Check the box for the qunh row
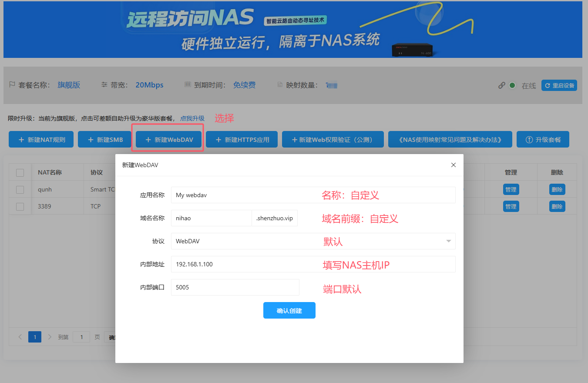The width and height of the screenshot is (588, 383). 20,190
